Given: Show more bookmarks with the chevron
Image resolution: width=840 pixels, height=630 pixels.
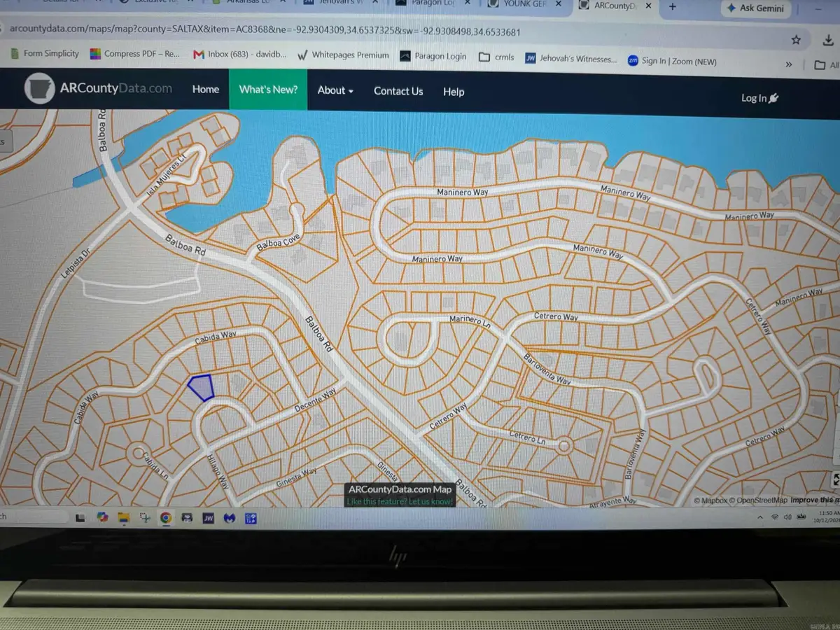Looking at the screenshot, I should (789, 64).
